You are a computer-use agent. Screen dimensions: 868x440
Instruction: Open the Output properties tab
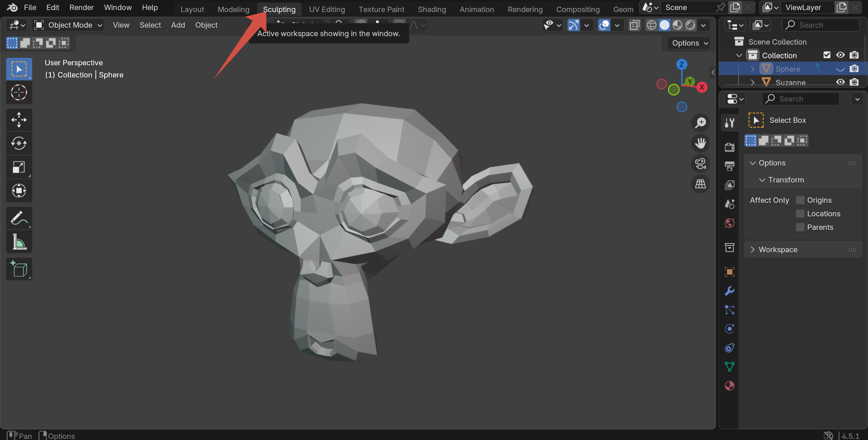click(x=730, y=166)
